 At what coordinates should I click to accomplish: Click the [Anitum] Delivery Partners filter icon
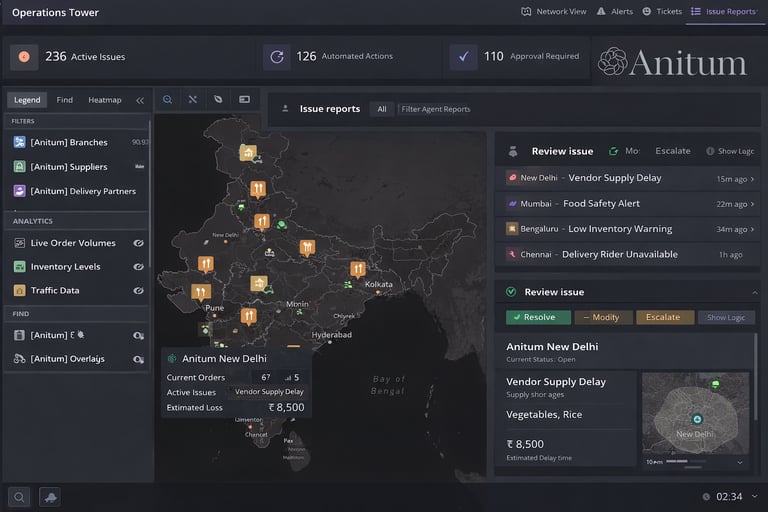coord(19,191)
